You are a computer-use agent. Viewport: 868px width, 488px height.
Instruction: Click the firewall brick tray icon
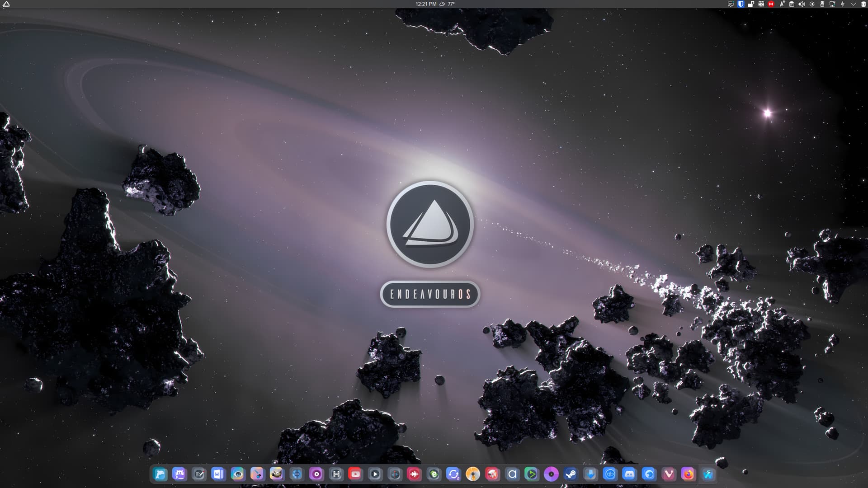(x=761, y=4)
